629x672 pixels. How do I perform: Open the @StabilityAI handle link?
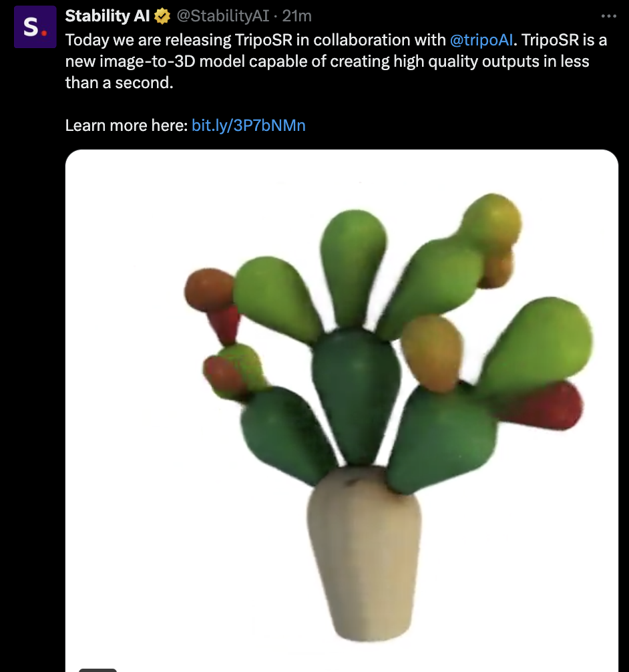pos(223,16)
